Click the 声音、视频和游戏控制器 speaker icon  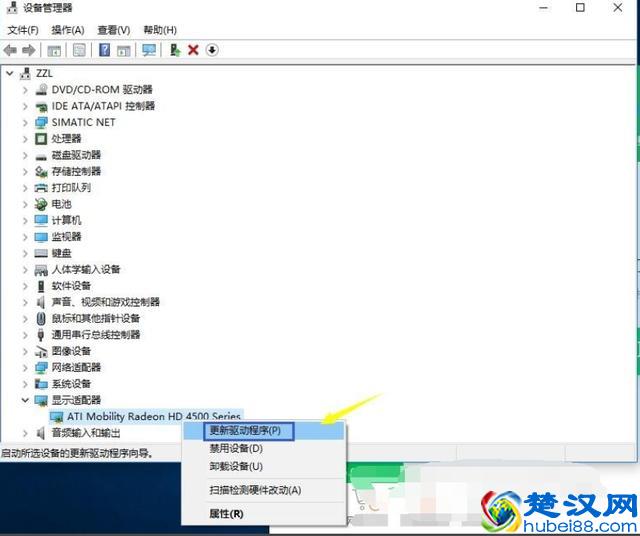point(41,302)
